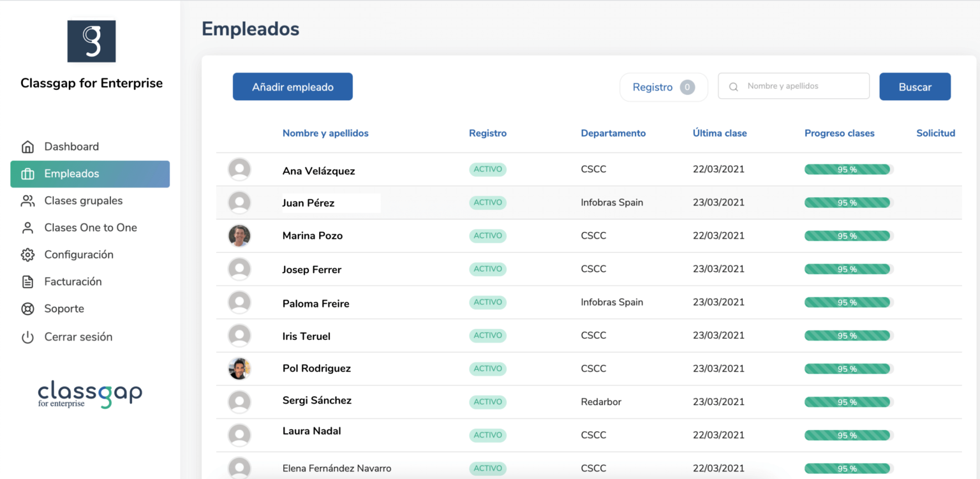Click Marina Pozo's profile photo
The width and height of the screenshot is (980, 479).
click(x=239, y=236)
